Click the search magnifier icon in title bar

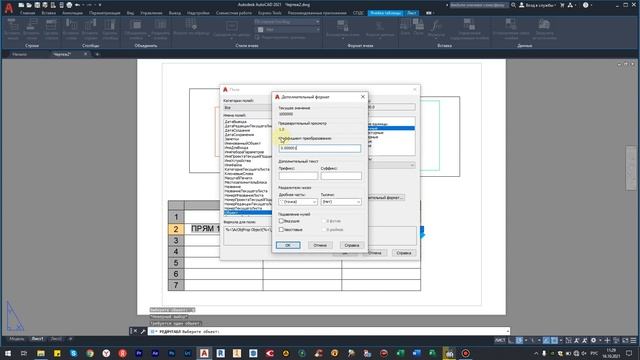(513, 5)
